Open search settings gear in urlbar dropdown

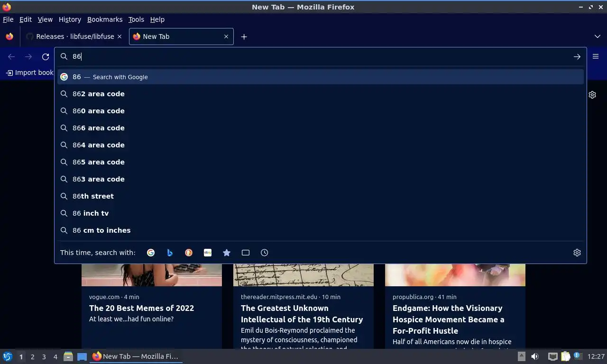[577, 253]
